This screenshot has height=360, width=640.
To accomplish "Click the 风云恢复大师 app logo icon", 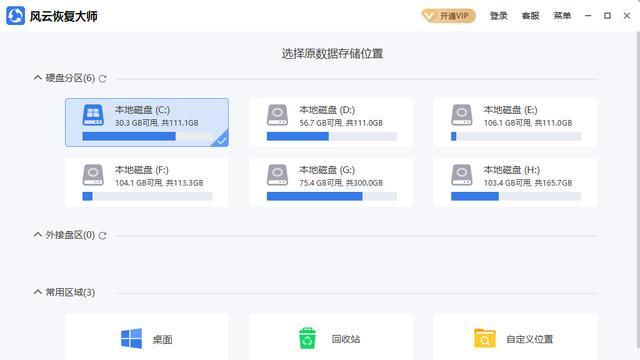I will coord(16,16).
